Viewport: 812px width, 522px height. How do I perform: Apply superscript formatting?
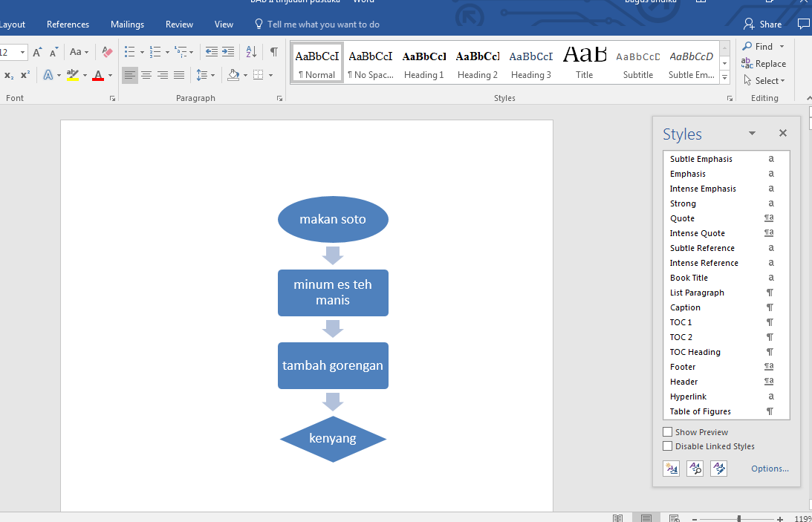[x=25, y=74]
